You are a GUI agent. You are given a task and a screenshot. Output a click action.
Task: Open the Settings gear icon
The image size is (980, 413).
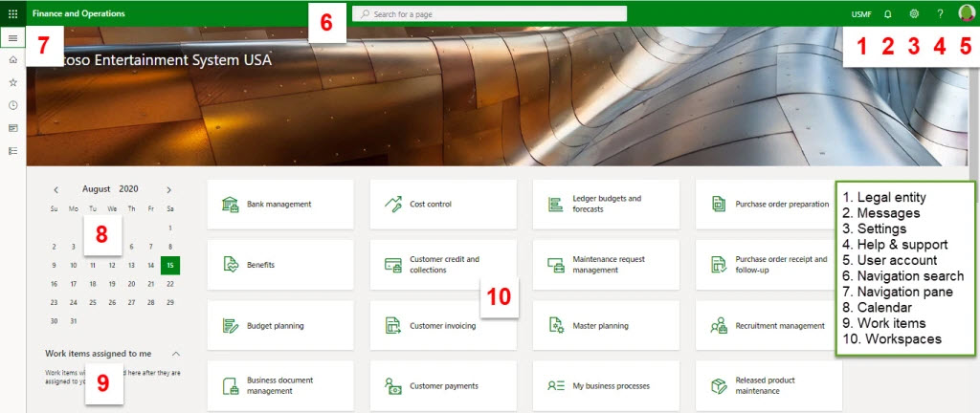(x=914, y=14)
